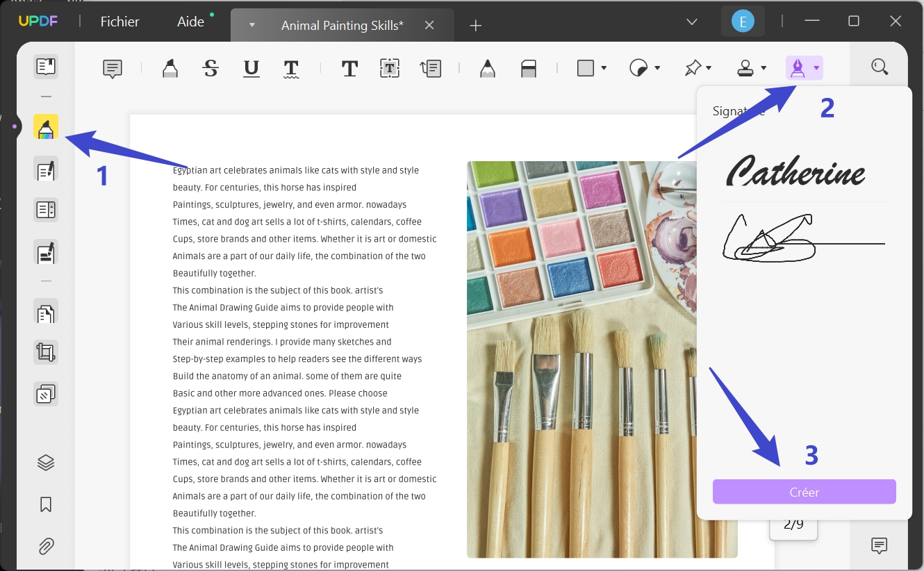The image size is (924, 571).
Task: Select the Highlighter annotation tool
Action: [x=170, y=68]
